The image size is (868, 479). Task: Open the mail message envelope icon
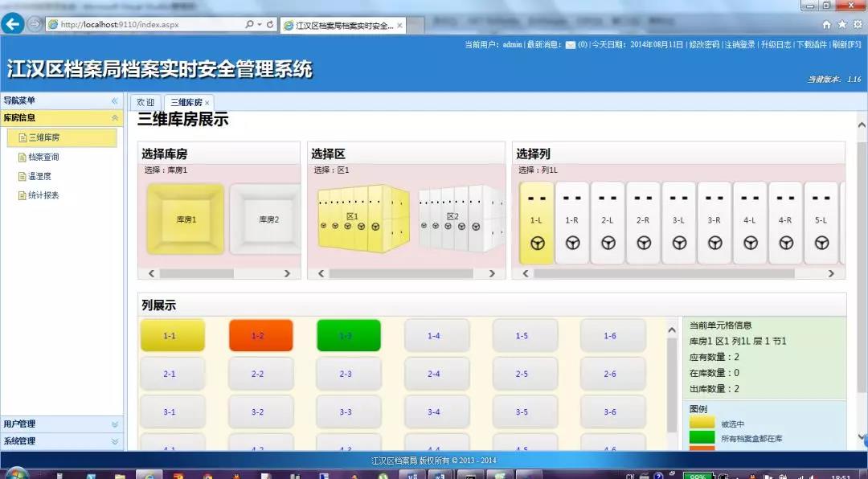coord(571,45)
